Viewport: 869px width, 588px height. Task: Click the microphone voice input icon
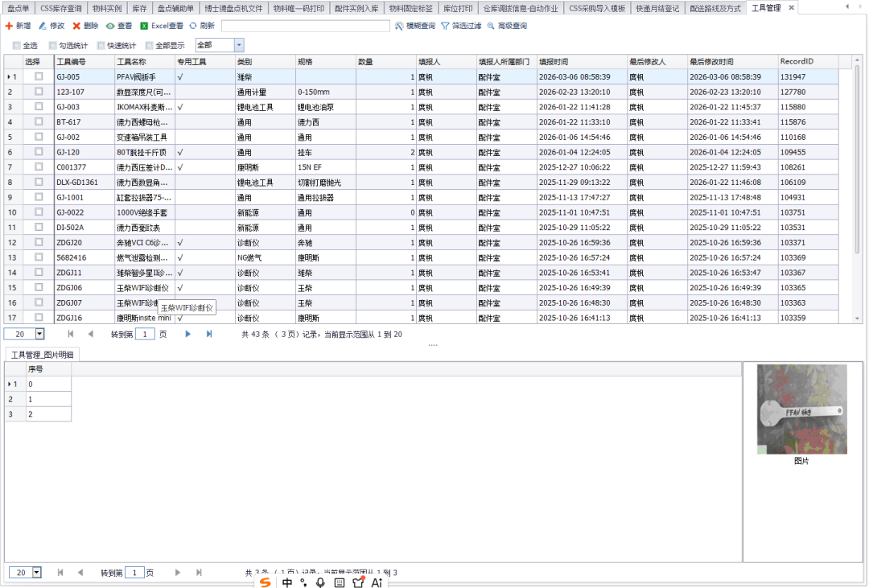click(320, 582)
